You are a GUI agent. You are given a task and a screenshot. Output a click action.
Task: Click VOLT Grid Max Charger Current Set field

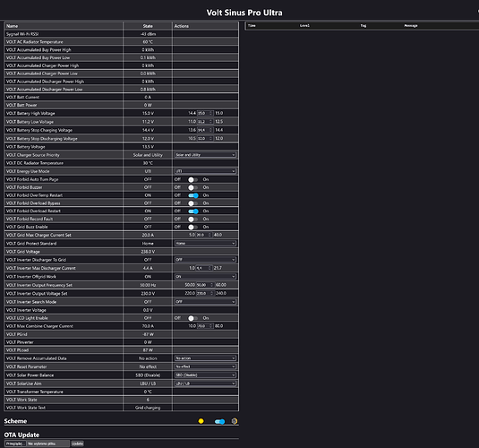[x=204, y=235]
